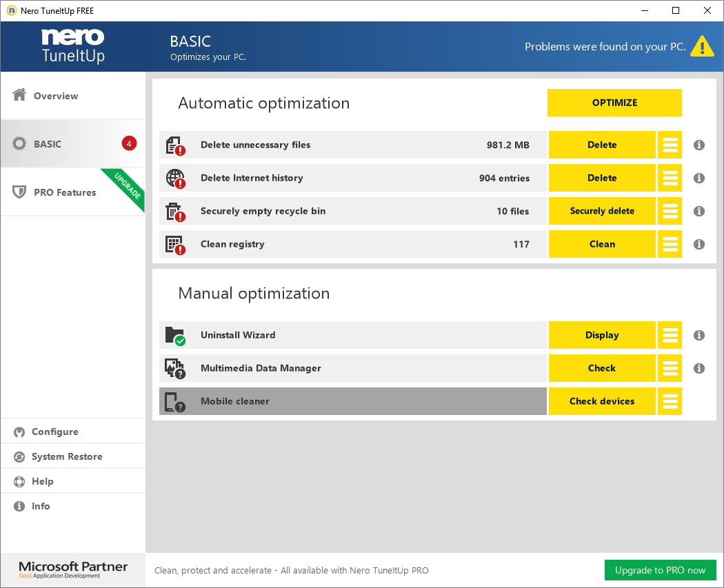724x588 pixels.
Task: Click Delete for unnecessary files
Action: click(x=602, y=145)
